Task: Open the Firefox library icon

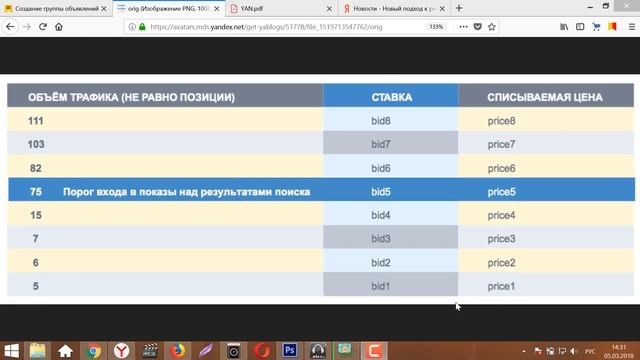Action: pyautogui.click(x=564, y=27)
